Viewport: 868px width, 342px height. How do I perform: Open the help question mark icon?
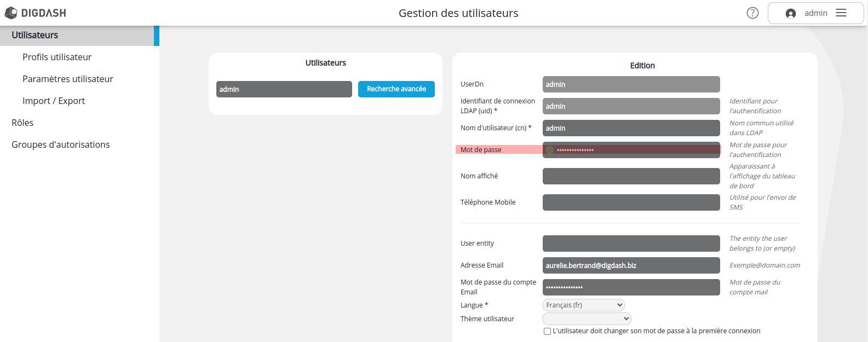(752, 12)
